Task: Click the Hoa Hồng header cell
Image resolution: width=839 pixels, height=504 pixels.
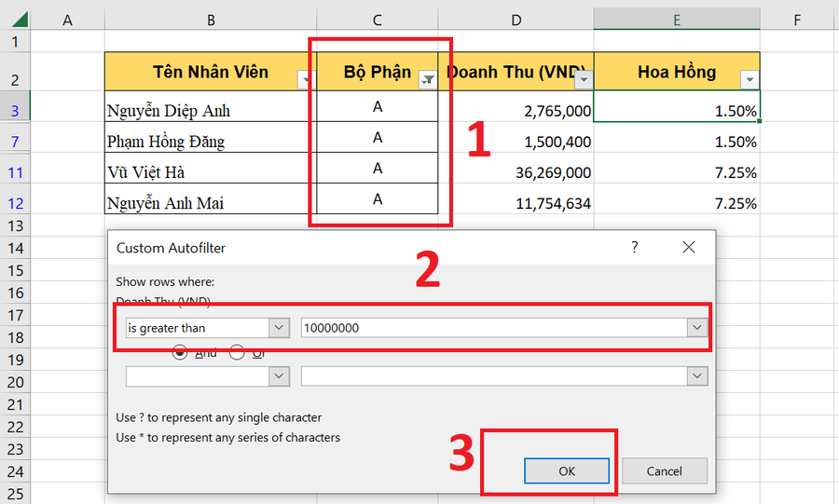Action: pos(677,71)
